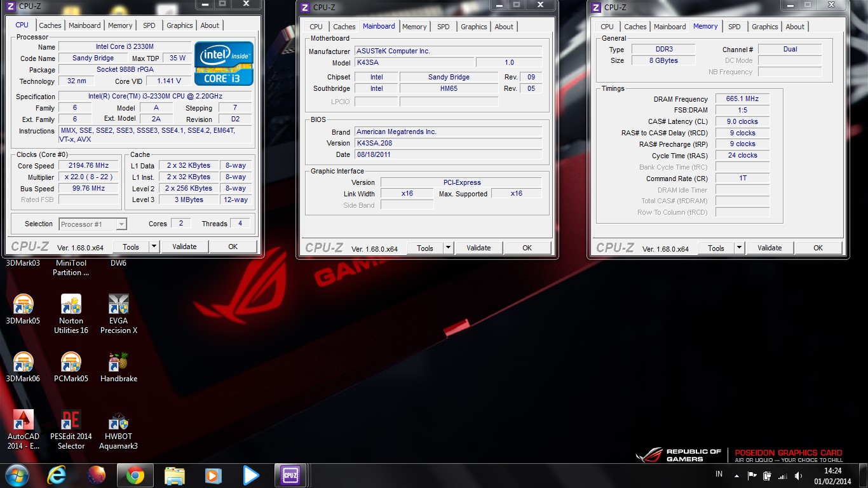Image resolution: width=868 pixels, height=488 pixels.
Task: Open About tab in right CPU-Z window
Action: coord(795,27)
